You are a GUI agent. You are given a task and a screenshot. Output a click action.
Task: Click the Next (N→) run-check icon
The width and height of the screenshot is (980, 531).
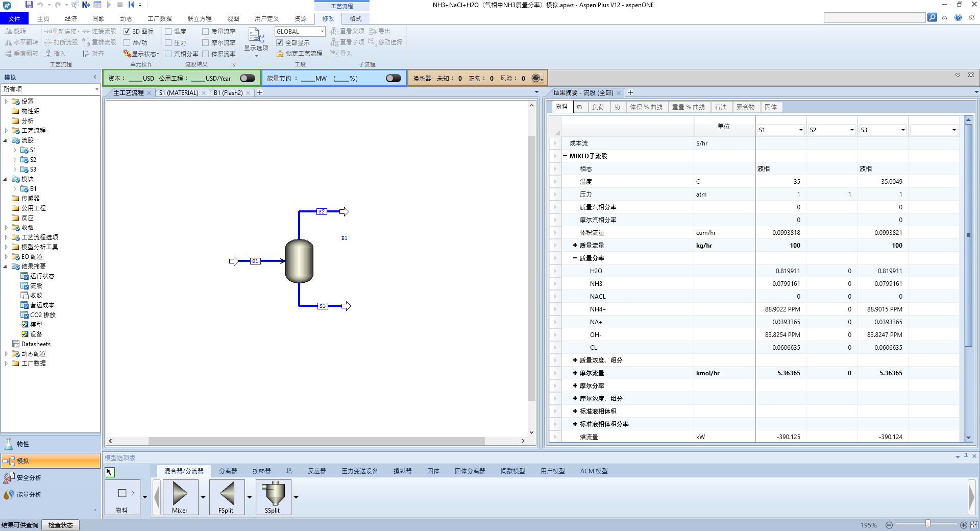pyautogui.click(x=86, y=5)
